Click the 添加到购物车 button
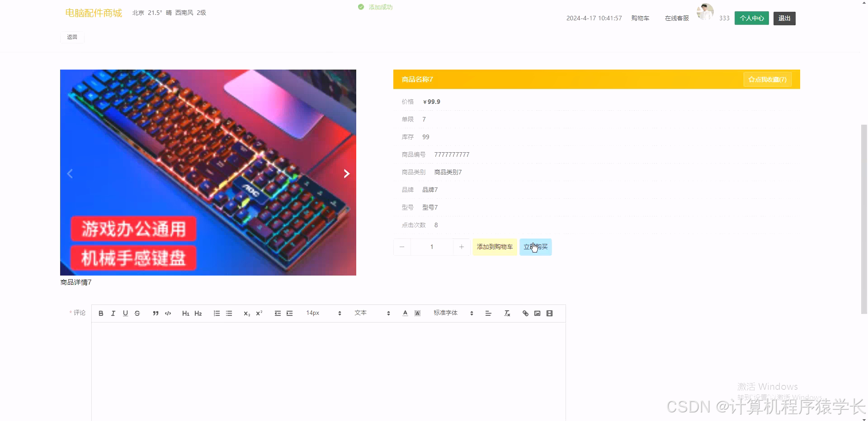The height and width of the screenshot is (421, 868). pos(495,247)
